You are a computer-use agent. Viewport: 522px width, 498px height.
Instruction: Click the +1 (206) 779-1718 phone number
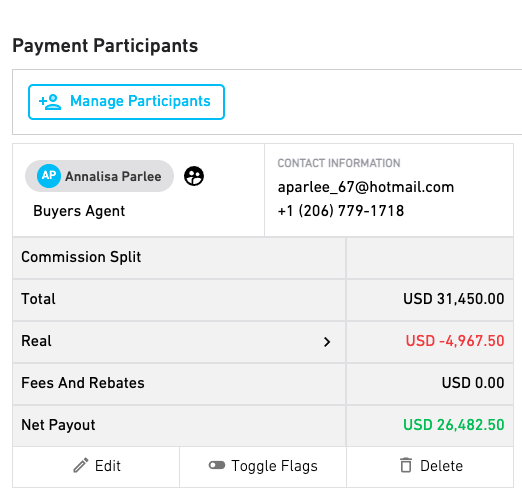(x=341, y=211)
